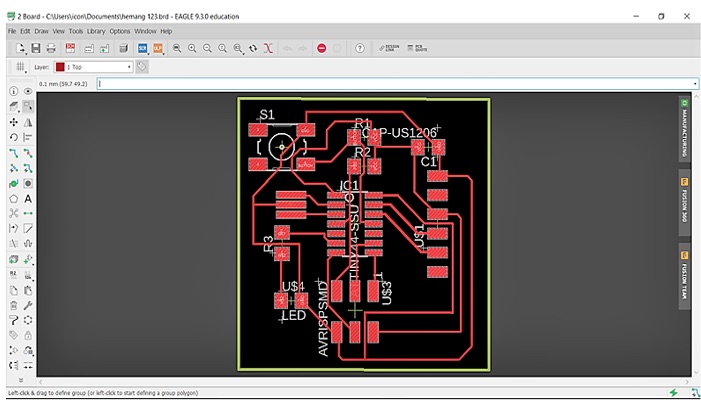Click the red Stop command icon
Viewport: 701px width, 407px height.
coord(321,48)
